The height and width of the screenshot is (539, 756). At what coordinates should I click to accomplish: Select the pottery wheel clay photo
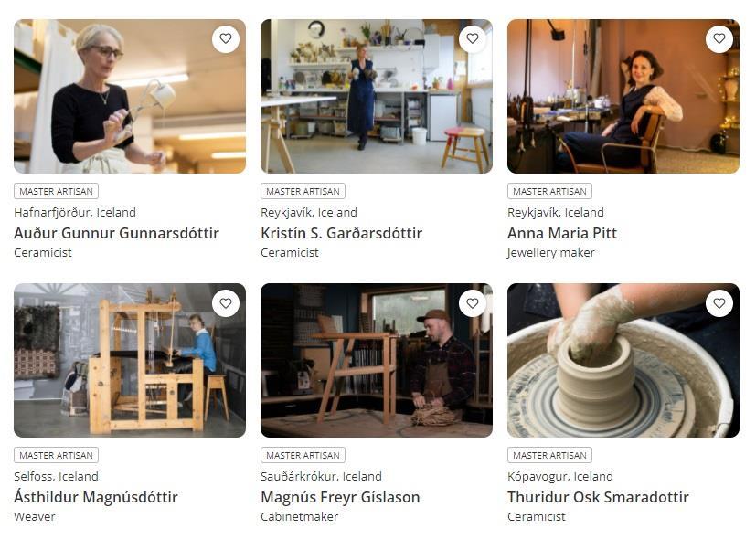(x=623, y=360)
